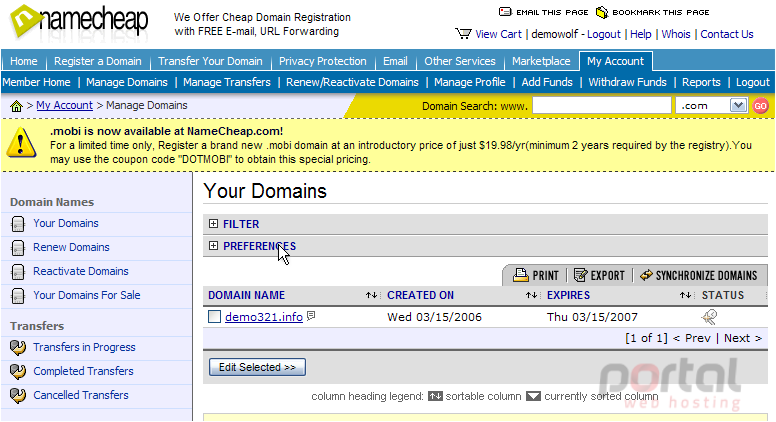The image size is (776, 422).
Task: Click the View Cart link
Action: [x=498, y=34]
